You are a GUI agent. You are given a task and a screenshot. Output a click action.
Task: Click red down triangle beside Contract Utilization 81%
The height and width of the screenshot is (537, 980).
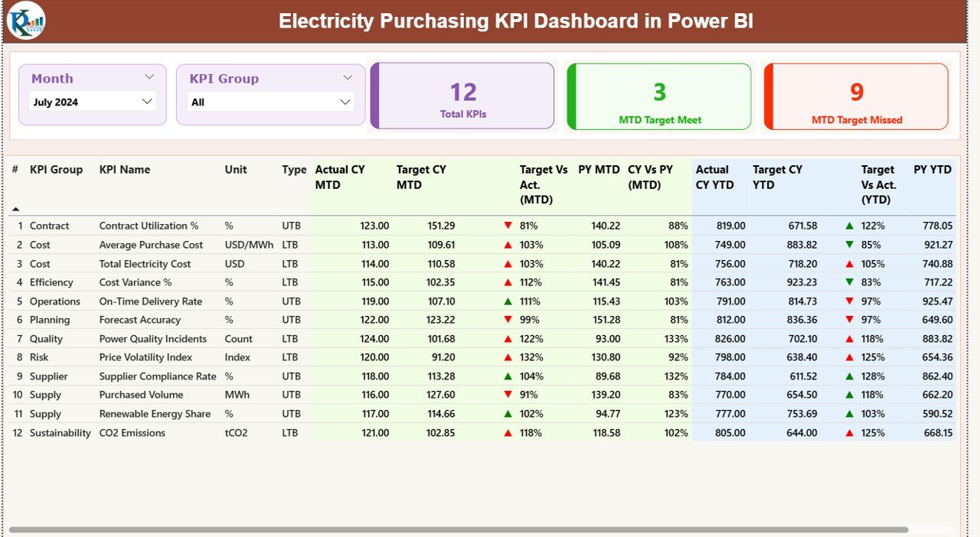click(507, 226)
